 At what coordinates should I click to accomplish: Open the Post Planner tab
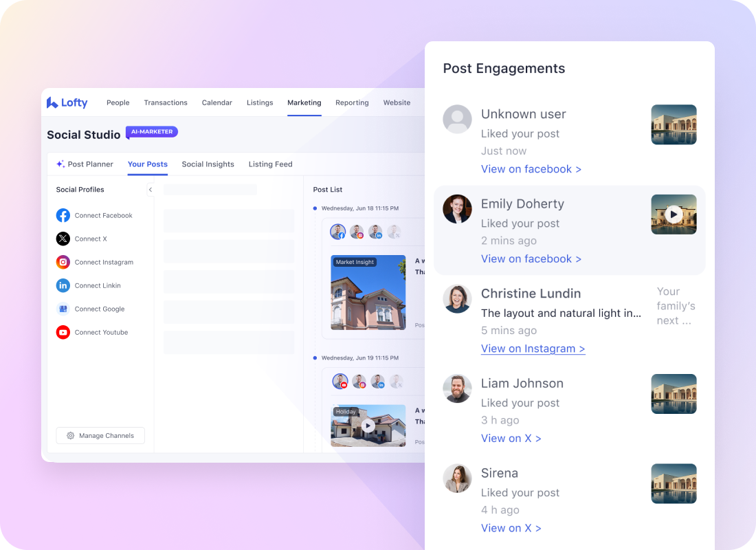(x=85, y=164)
